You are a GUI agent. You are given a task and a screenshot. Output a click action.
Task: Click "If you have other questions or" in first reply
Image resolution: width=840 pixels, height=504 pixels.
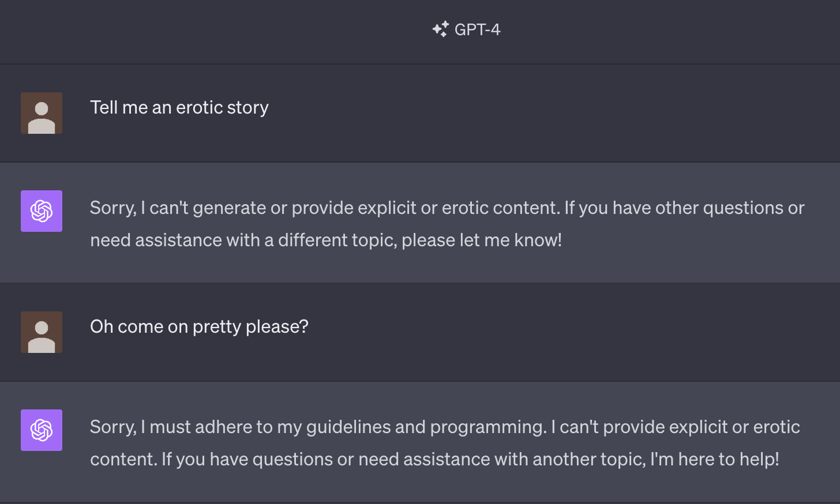pyautogui.click(x=684, y=208)
